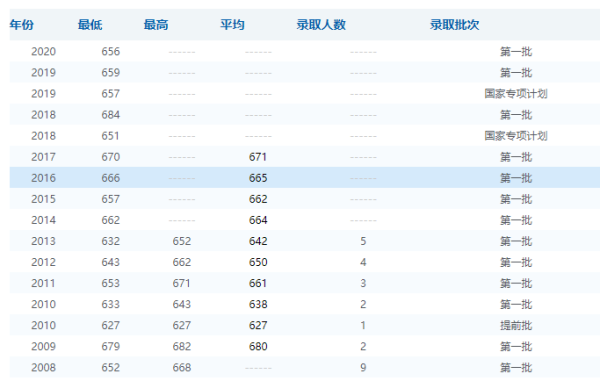Screen dimensions: 600x381
Task: Select highest 652 in the 2013 row
Action: click(181, 241)
